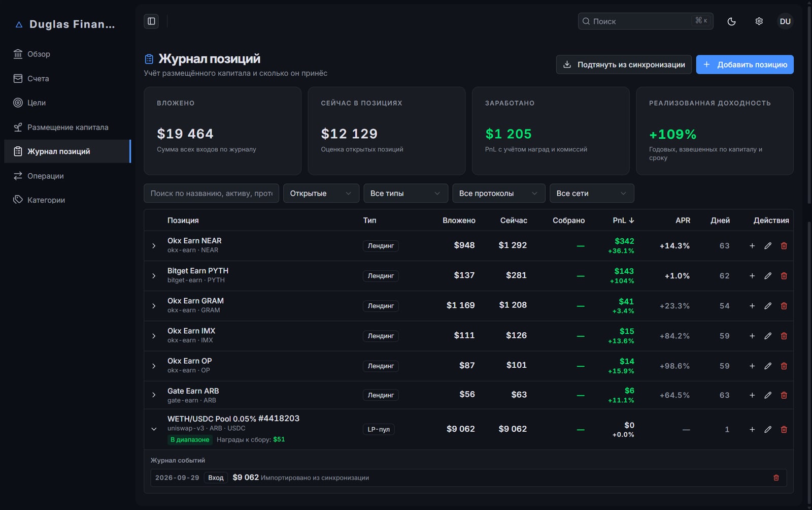Delete the Gate Earn ARB position

point(784,395)
